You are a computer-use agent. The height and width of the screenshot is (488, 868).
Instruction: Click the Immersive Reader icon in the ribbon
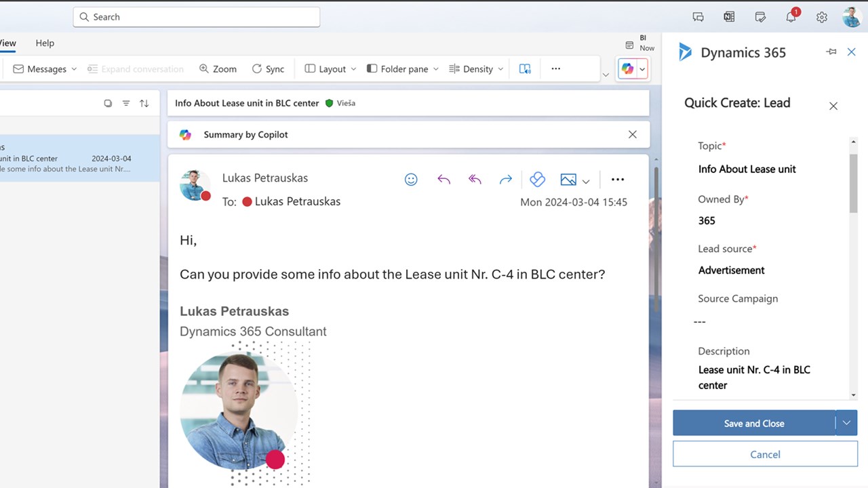pos(525,68)
